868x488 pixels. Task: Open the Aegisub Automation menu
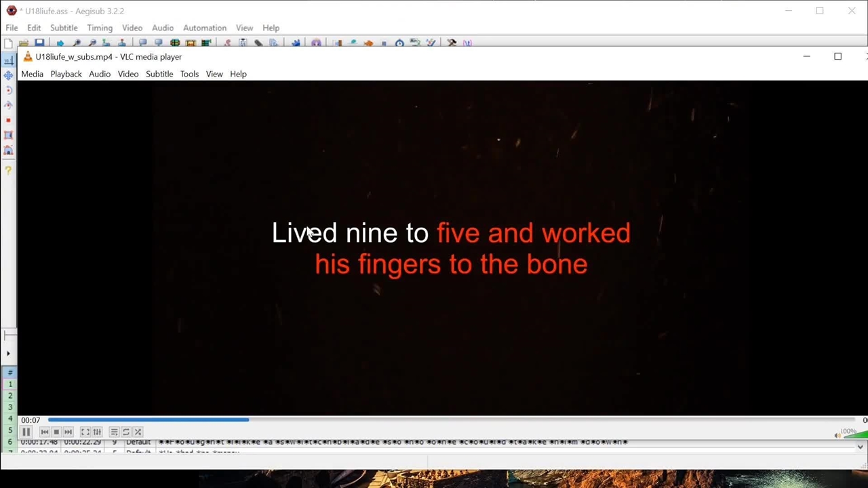coord(204,28)
